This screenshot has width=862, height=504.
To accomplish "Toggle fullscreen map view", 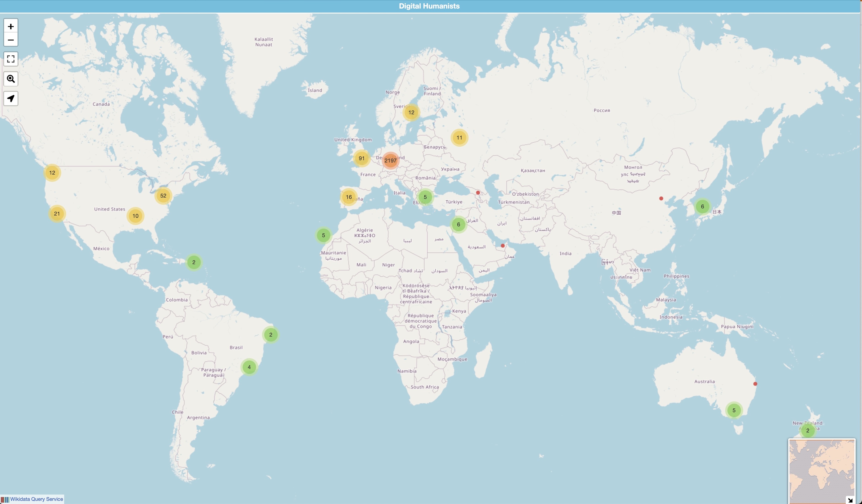I will [11, 59].
